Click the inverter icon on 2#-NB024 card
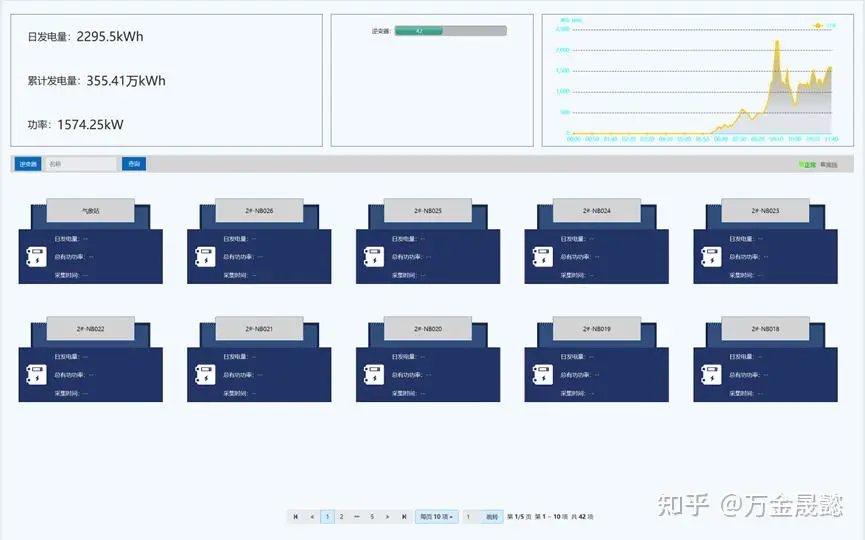 point(542,257)
